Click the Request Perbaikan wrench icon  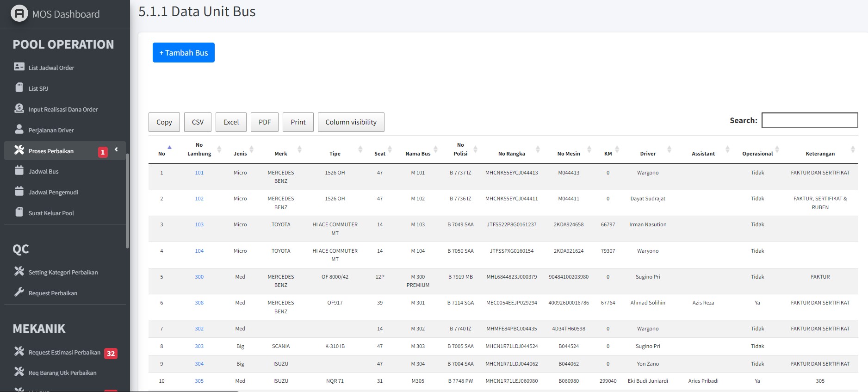point(19,292)
